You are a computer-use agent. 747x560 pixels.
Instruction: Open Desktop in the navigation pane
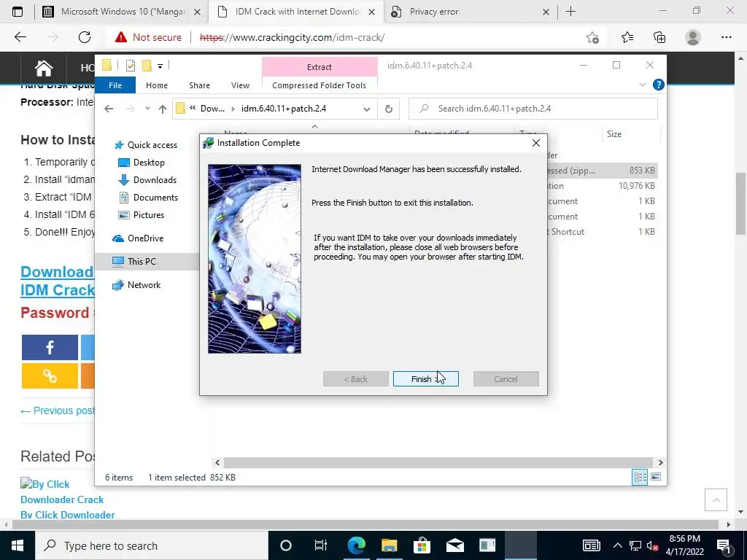click(x=142, y=163)
